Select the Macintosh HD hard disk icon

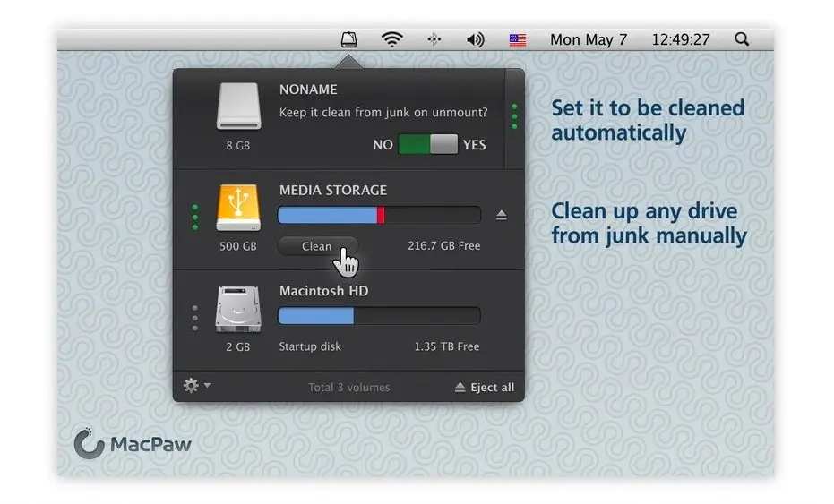(238, 310)
